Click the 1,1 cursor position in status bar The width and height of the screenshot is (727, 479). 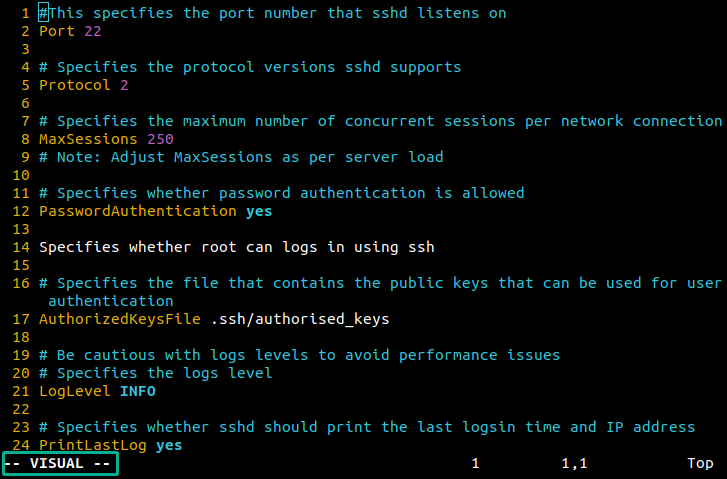[x=574, y=463]
